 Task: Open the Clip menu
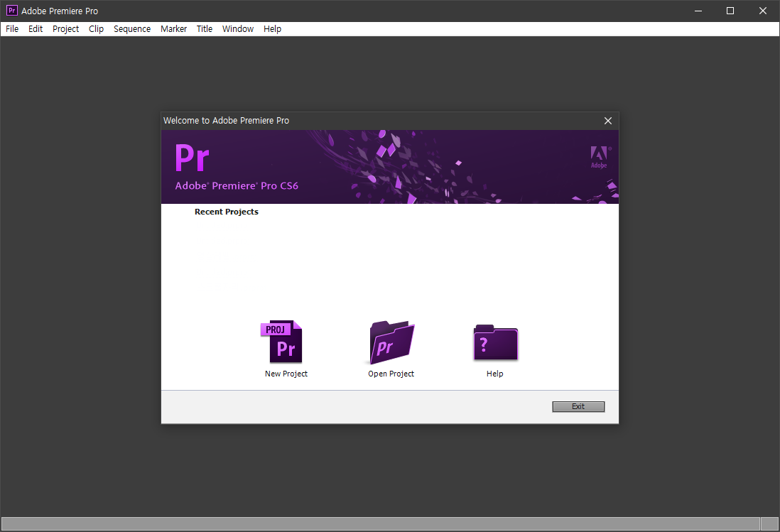[x=96, y=29]
